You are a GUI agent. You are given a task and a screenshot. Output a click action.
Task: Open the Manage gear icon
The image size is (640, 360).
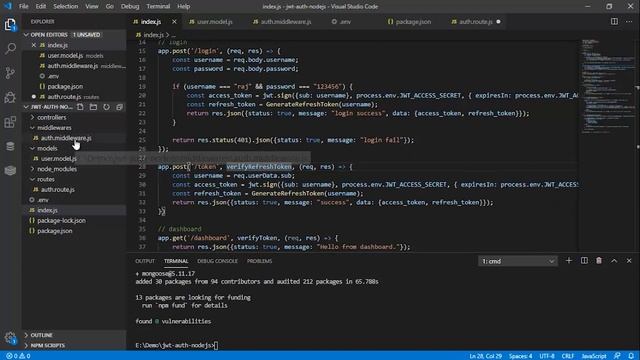[10, 338]
